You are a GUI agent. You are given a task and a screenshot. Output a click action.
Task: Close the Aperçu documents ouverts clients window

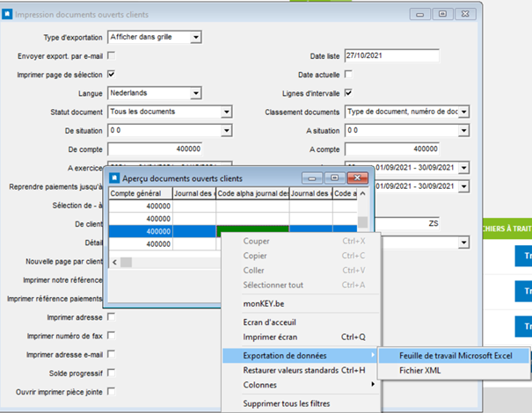tap(357, 178)
